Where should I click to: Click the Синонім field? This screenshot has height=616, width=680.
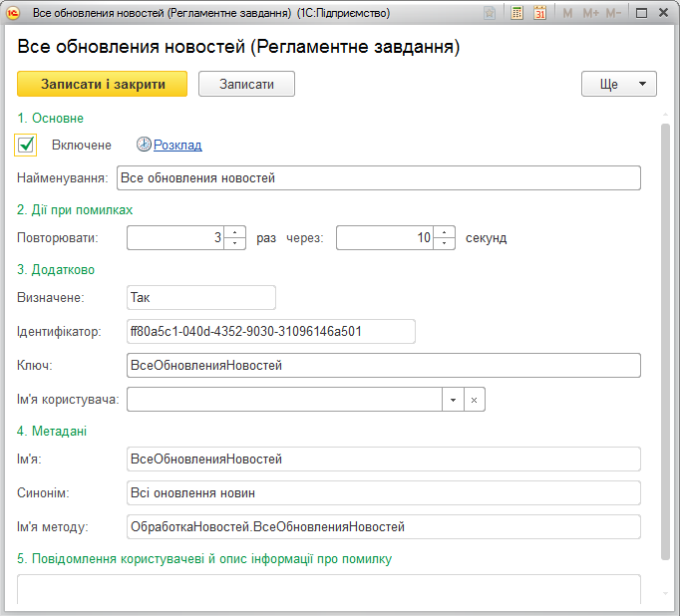point(384,492)
